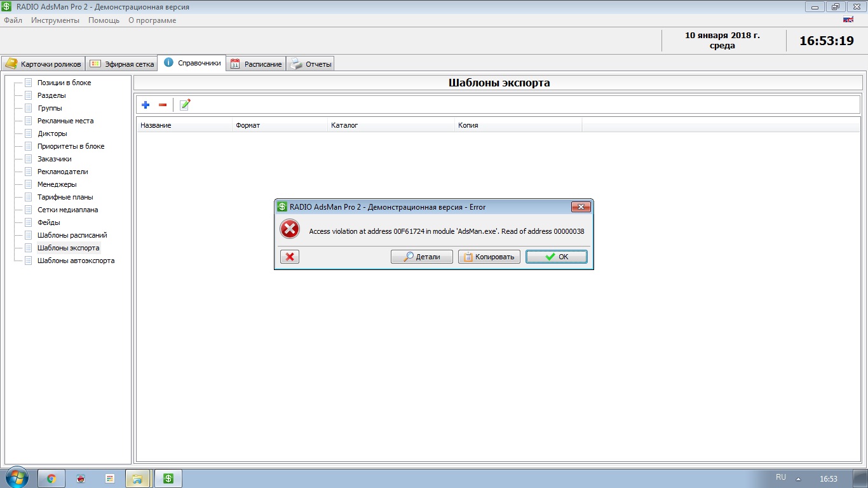The height and width of the screenshot is (488, 868).
Task: Click the RU language indicator in tray
Action: pos(781,477)
